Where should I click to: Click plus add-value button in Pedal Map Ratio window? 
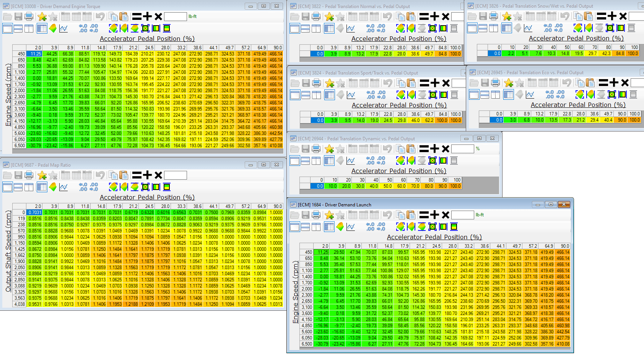[148, 175]
